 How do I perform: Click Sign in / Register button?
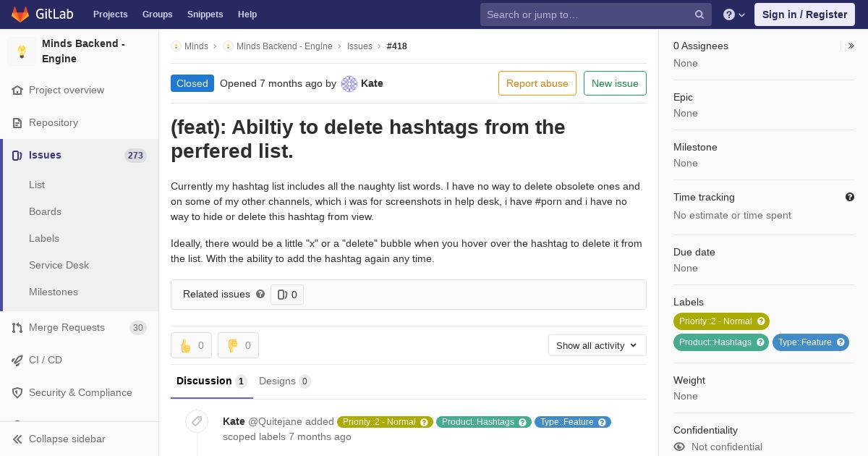(x=804, y=14)
